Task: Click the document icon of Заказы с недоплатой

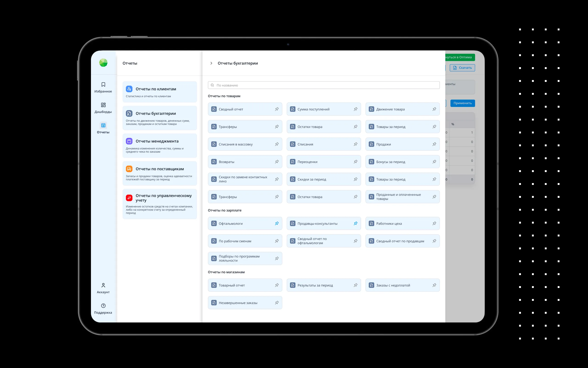Action: click(x=371, y=285)
